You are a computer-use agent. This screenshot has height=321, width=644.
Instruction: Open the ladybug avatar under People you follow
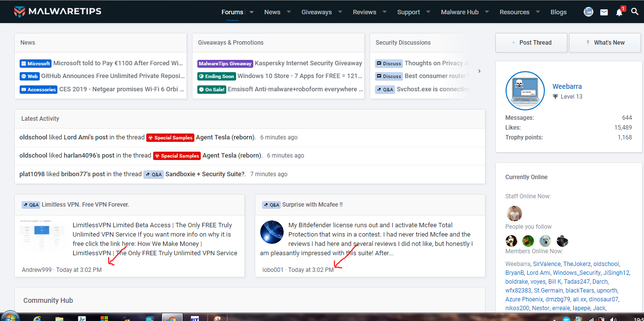tap(528, 241)
